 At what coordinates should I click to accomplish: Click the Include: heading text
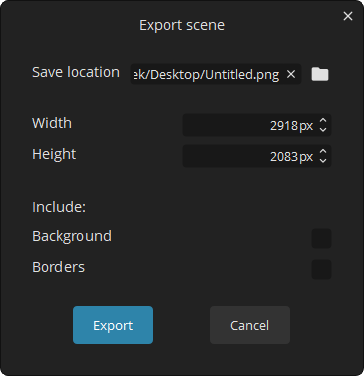coord(59,207)
